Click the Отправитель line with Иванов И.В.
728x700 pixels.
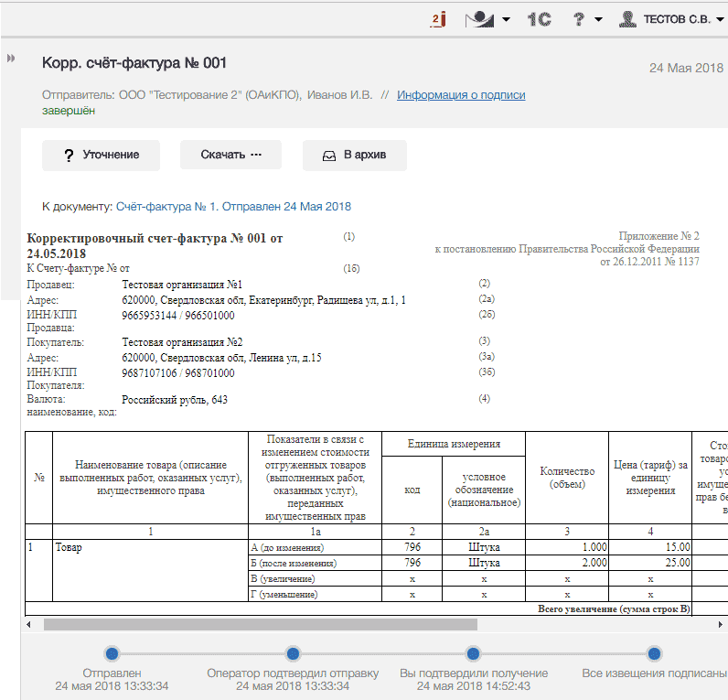coord(207,95)
